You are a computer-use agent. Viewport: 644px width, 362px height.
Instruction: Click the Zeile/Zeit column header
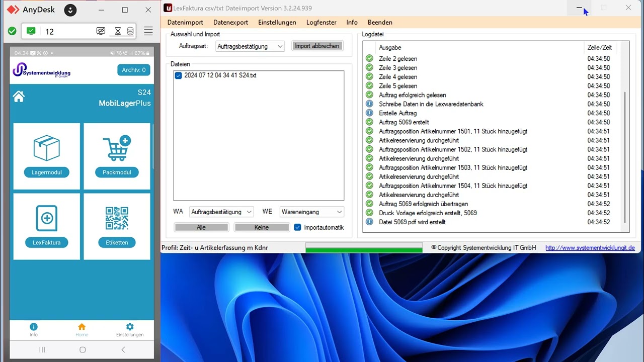point(600,47)
